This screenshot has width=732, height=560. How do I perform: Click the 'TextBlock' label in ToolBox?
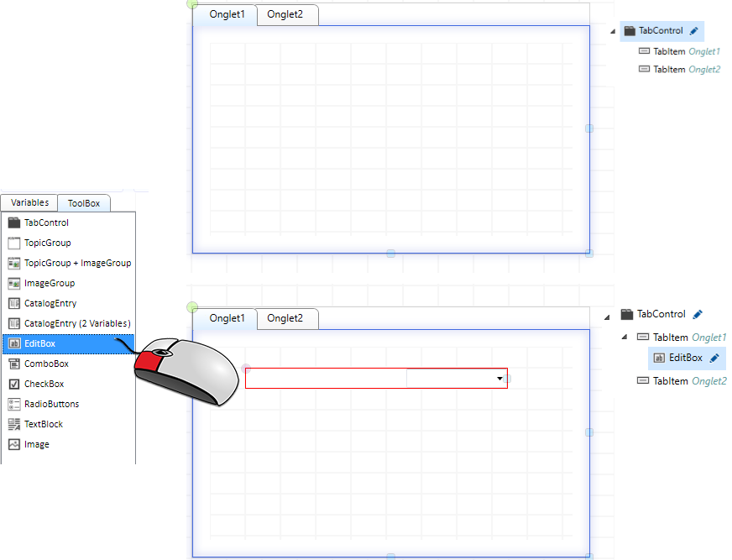44,424
